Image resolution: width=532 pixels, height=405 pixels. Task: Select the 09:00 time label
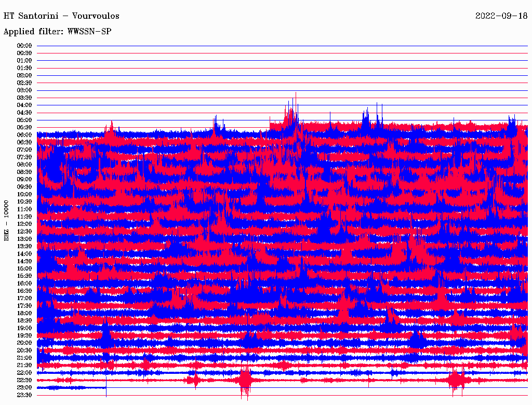(x=24, y=180)
